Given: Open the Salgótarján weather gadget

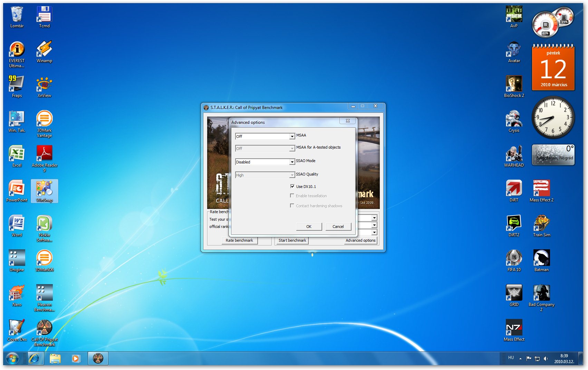Looking at the screenshot, I should tap(553, 155).
